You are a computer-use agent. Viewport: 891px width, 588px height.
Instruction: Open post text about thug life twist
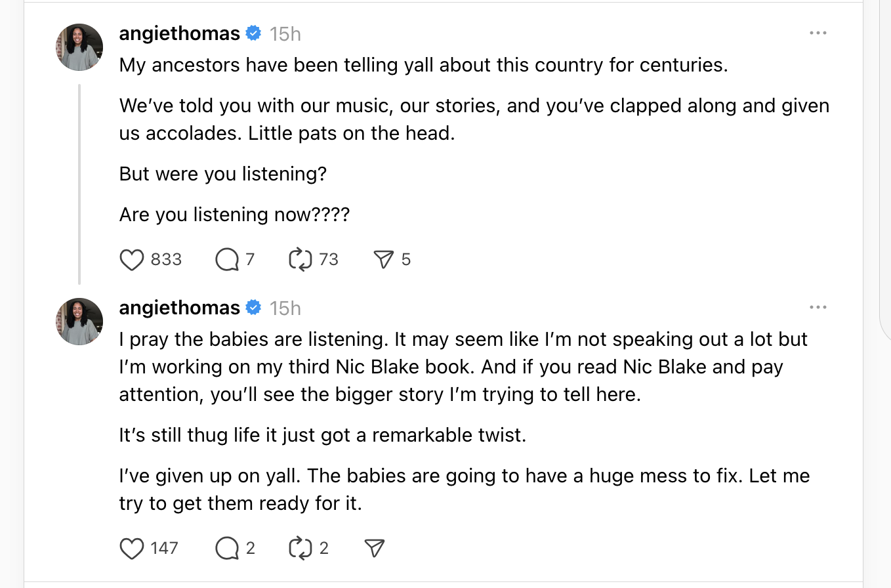[322, 435]
